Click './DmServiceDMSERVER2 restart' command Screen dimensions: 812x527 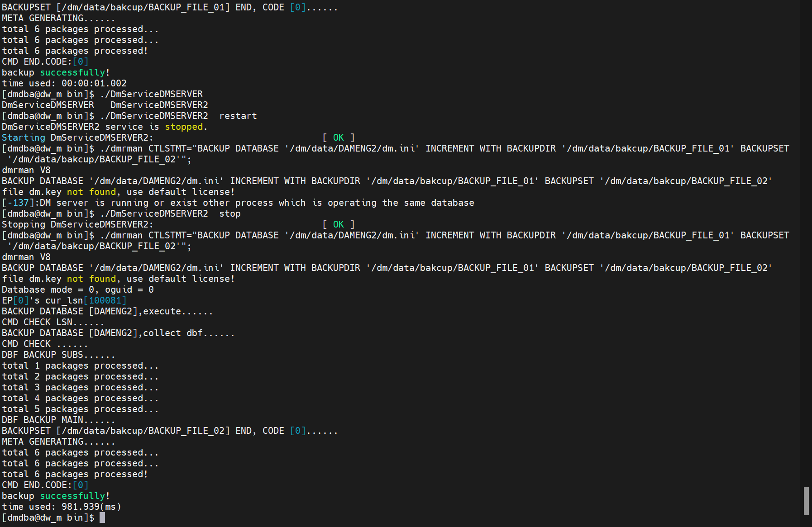click(x=178, y=116)
